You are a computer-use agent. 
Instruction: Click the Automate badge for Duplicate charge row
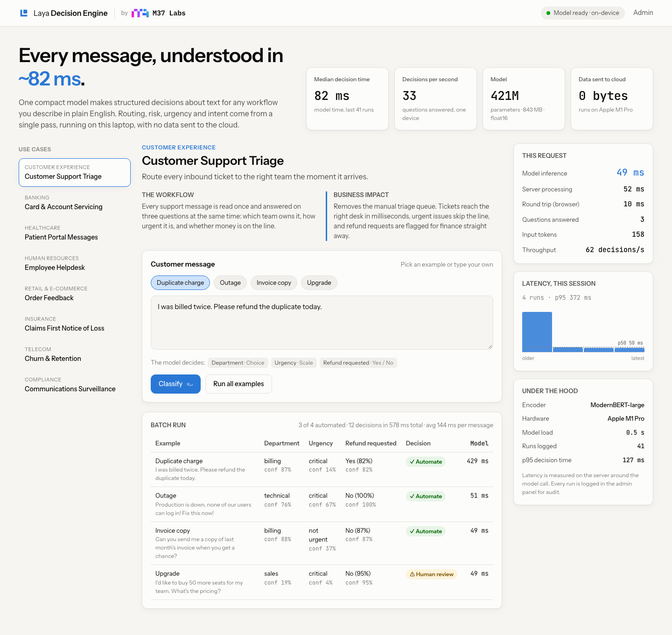pyautogui.click(x=426, y=462)
